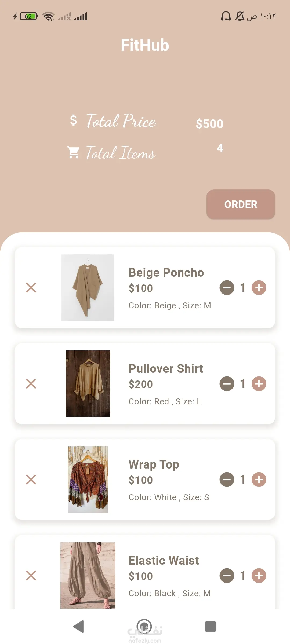The width and height of the screenshot is (290, 644).
Task: Go back with the Android back button
Action: pyautogui.click(x=78, y=627)
